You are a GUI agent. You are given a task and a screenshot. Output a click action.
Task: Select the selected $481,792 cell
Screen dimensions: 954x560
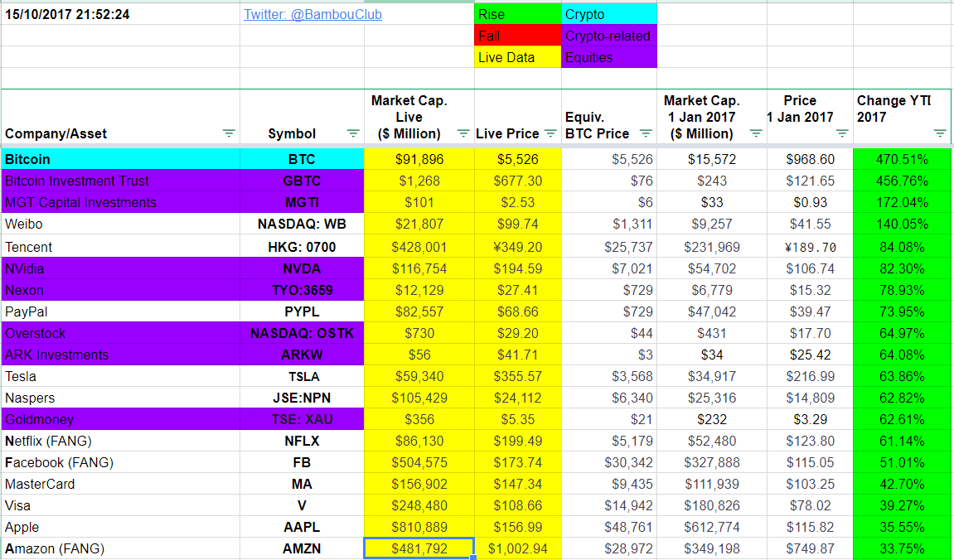[419, 549]
